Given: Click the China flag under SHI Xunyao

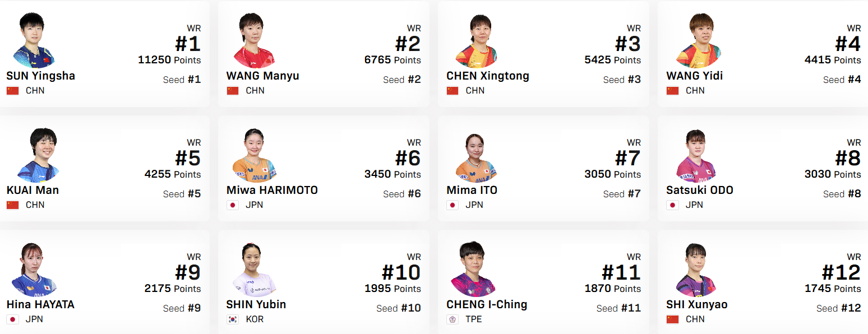Looking at the screenshot, I should [x=672, y=319].
